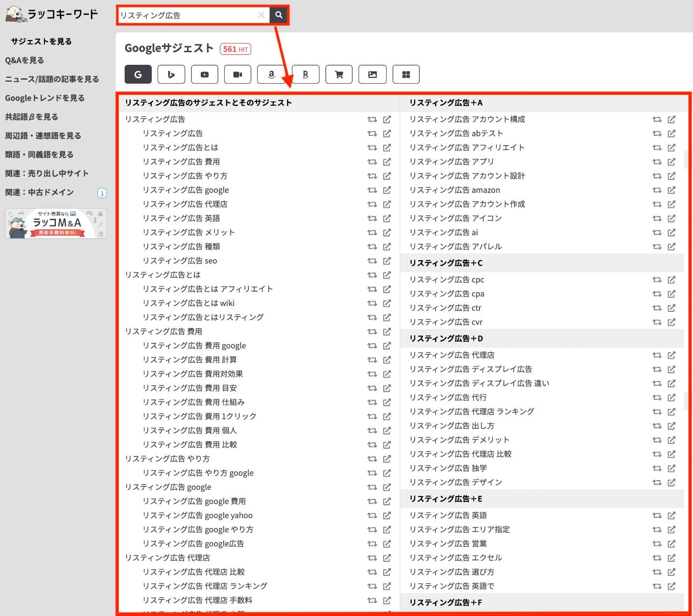Click keyword リスティング広告 アフィリエイト
The image size is (693, 616).
[x=467, y=147]
